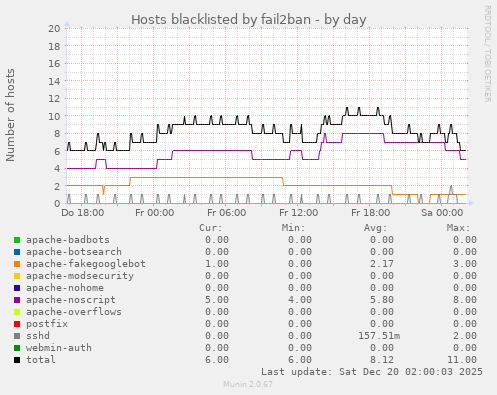
Task: Click the 10 value on y-axis
Action: [x=54, y=116]
